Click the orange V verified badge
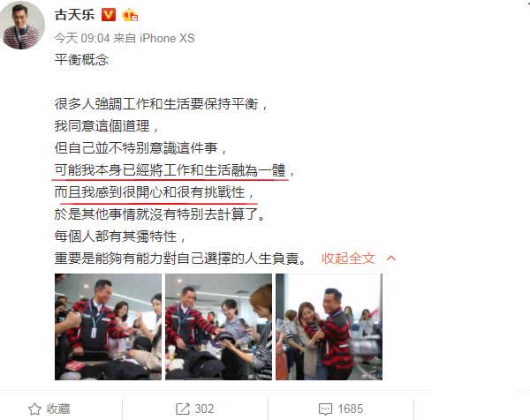Image resolution: width=530 pixels, height=420 pixels. pyautogui.click(x=109, y=15)
